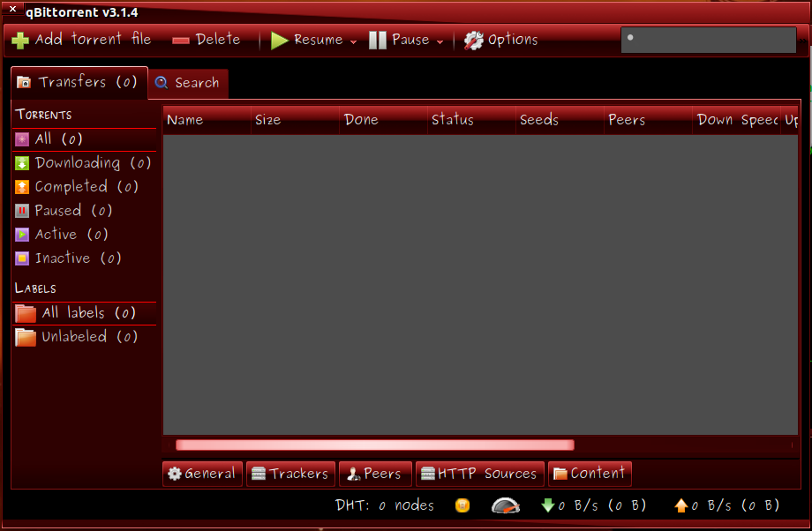Sort transfers by Seeds column
Viewport: 812px width, 531px height.
560,120
